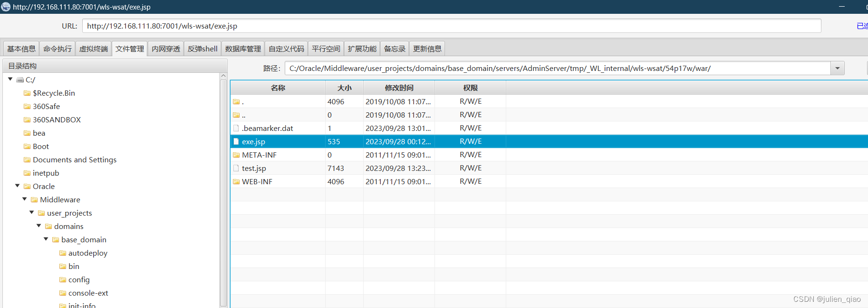The width and height of the screenshot is (868, 308).
Task: Sort file list by 修改时间 column header
Action: tap(399, 88)
